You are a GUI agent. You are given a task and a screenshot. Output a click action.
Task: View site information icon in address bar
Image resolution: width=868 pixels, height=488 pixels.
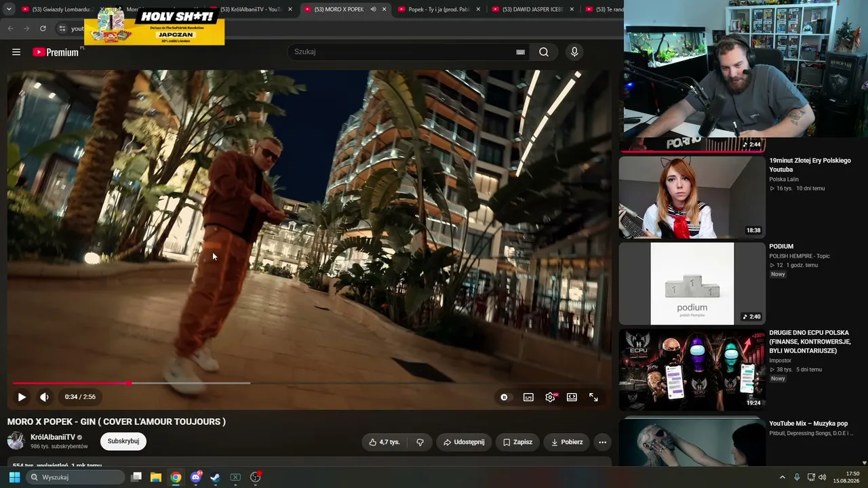click(x=62, y=28)
